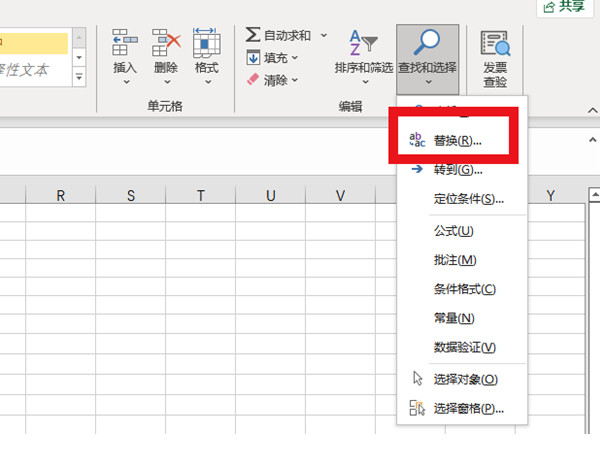Choose Replace (替换) from the menu
This screenshot has width=600, height=450.
click(457, 141)
